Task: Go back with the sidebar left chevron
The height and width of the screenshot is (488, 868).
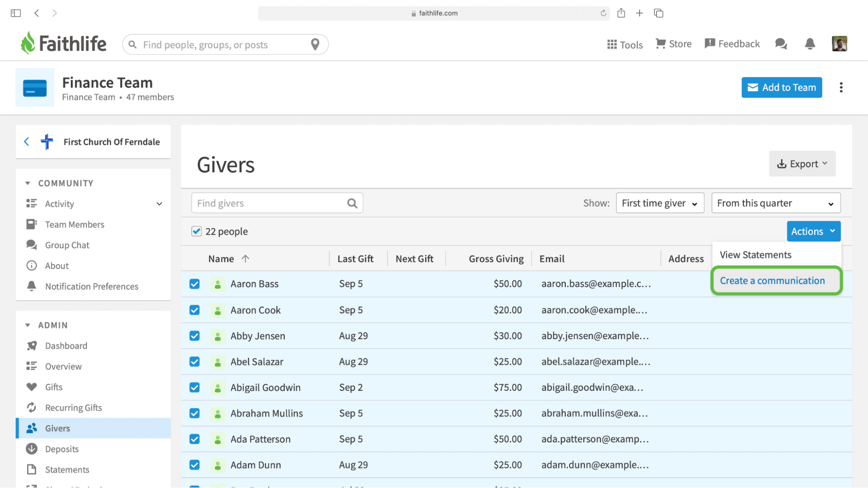Action: tap(26, 142)
